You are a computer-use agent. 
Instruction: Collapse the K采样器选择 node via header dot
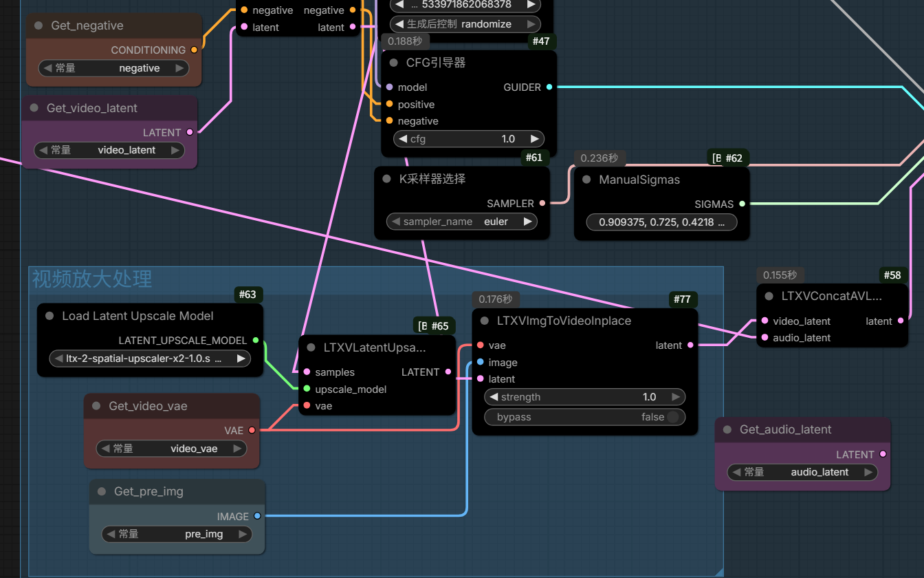[x=387, y=179]
